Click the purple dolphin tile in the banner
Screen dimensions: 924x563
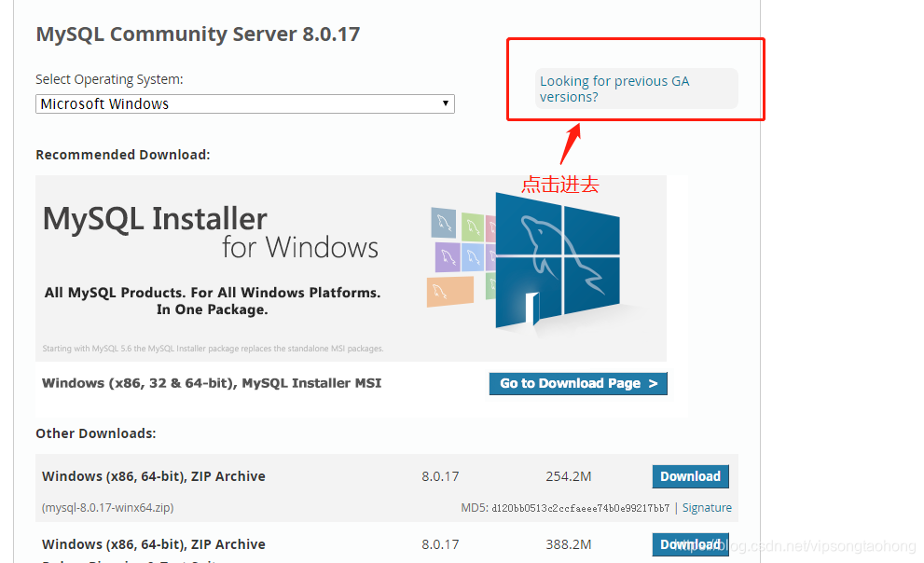coord(448,257)
